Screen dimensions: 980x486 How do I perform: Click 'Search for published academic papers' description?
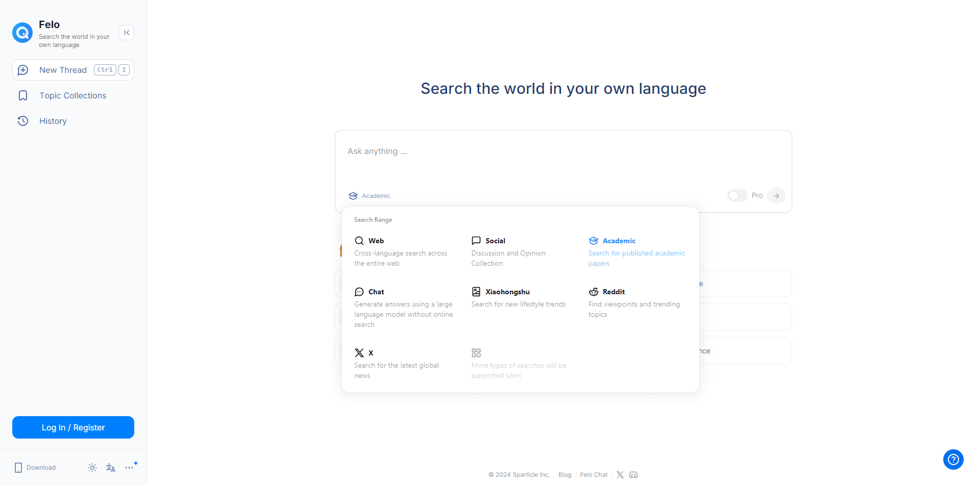click(636, 259)
